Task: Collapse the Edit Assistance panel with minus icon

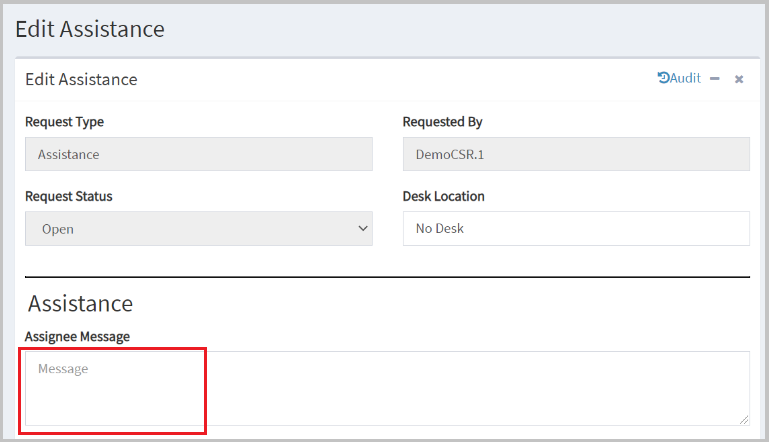Action: (715, 78)
